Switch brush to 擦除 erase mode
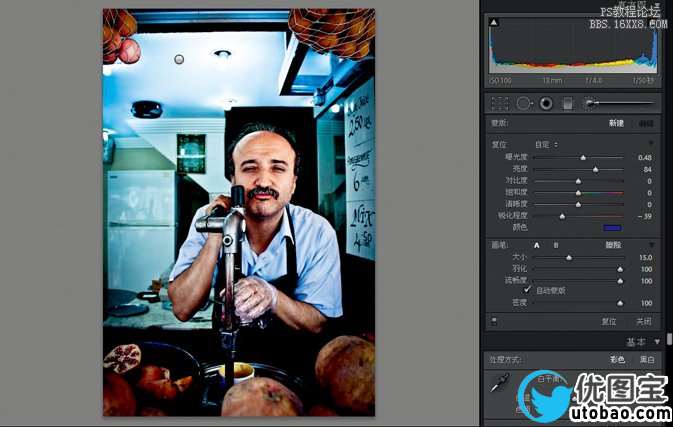This screenshot has width=673, height=427. [x=613, y=245]
